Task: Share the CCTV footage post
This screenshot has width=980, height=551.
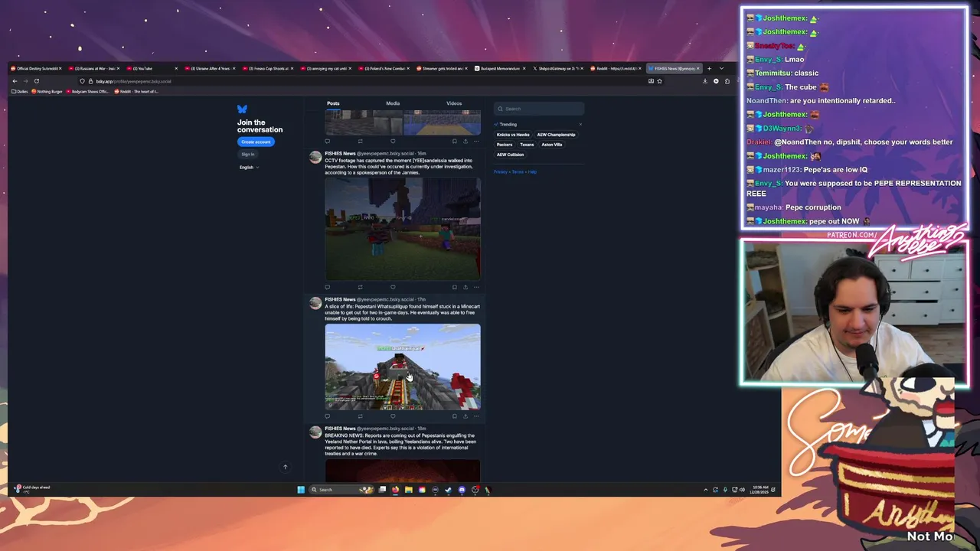Action: [465, 287]
